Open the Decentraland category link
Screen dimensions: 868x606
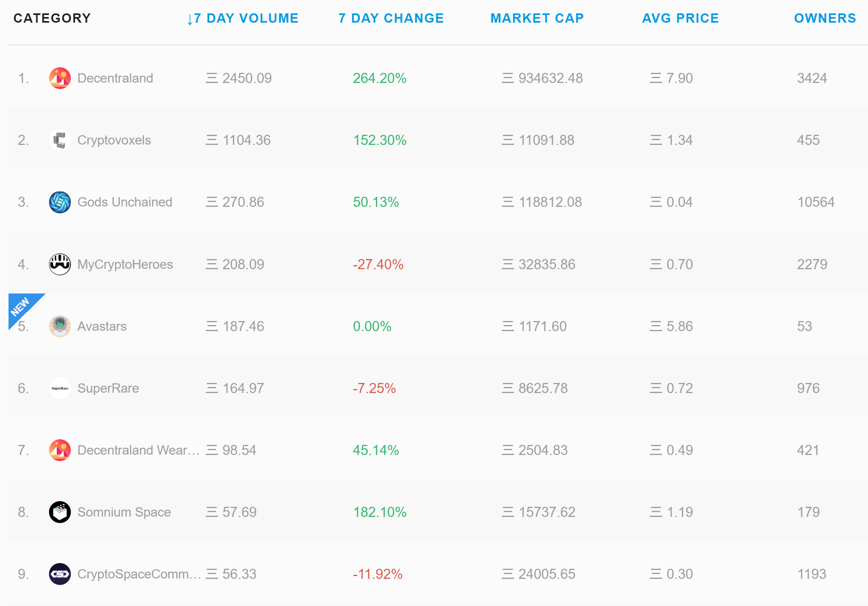[x=115, y=78]
